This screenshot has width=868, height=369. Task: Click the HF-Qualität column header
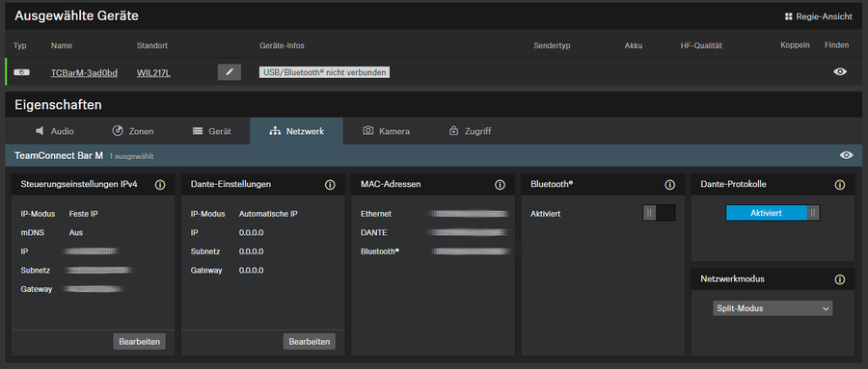[x=701, y=45]
